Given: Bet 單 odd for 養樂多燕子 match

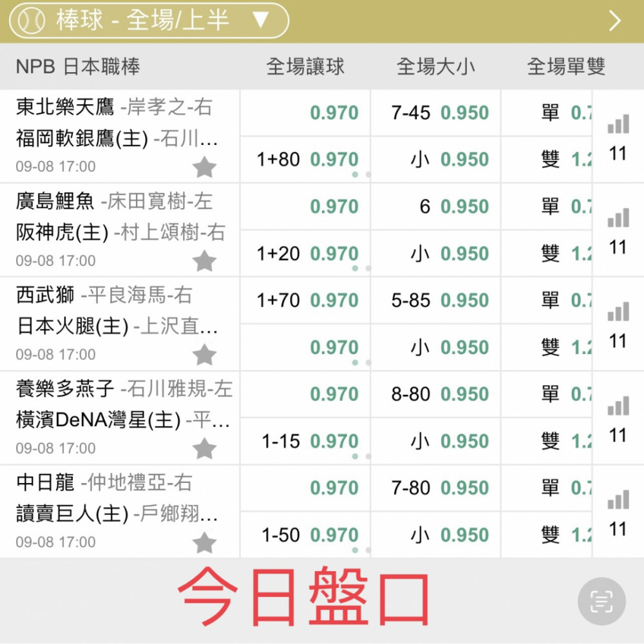Looking at the screenshot, I should pyautogui.click(x=547, y=394).
